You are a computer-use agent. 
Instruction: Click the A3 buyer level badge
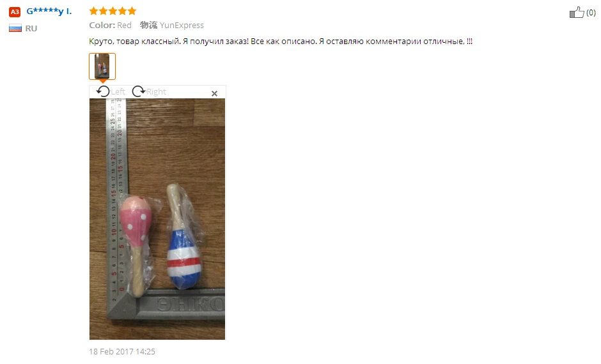15,12
